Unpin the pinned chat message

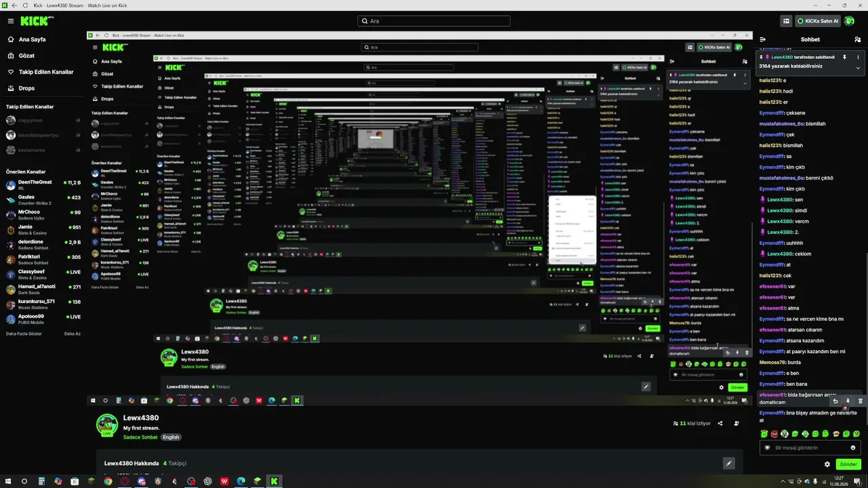(x=844, y=58)
